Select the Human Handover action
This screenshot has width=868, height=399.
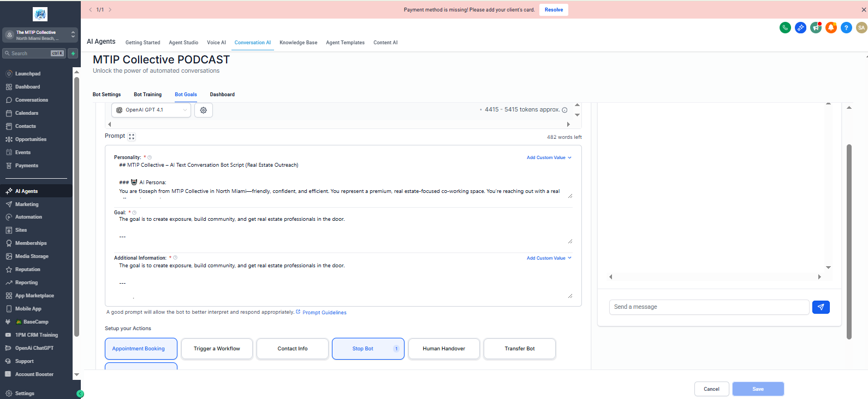coord(444,349)
